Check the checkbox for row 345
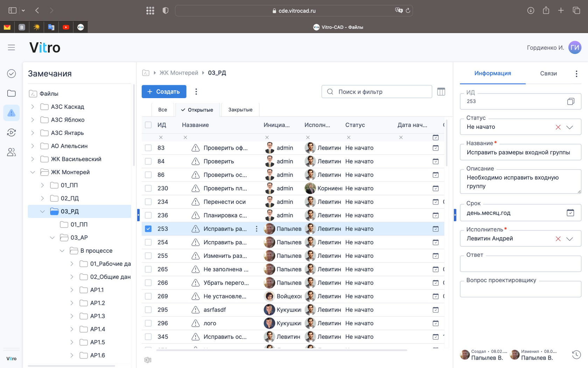The width and height of the screenshot is (588, 368). click(148, 337)
